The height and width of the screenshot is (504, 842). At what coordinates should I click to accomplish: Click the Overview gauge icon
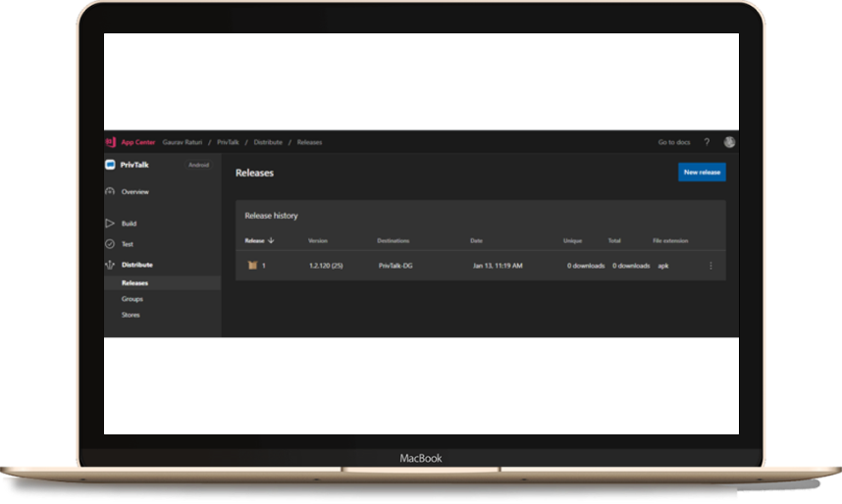pos(110,191)
